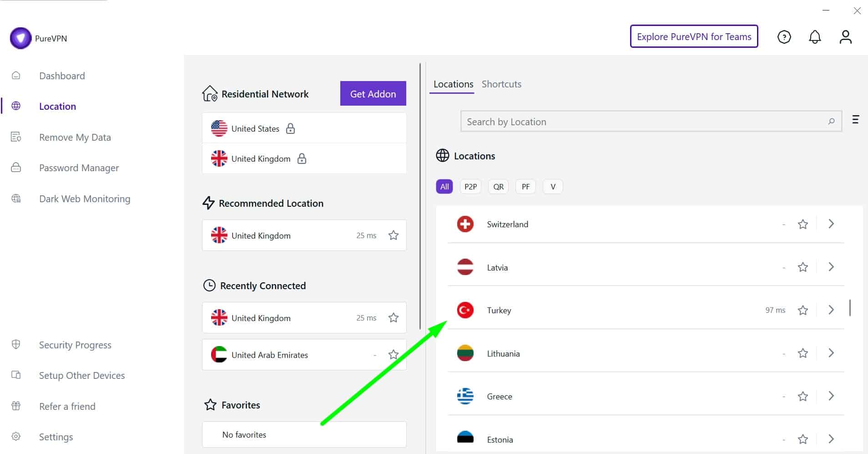Switch to the Locations tab

tap(453, 84)
